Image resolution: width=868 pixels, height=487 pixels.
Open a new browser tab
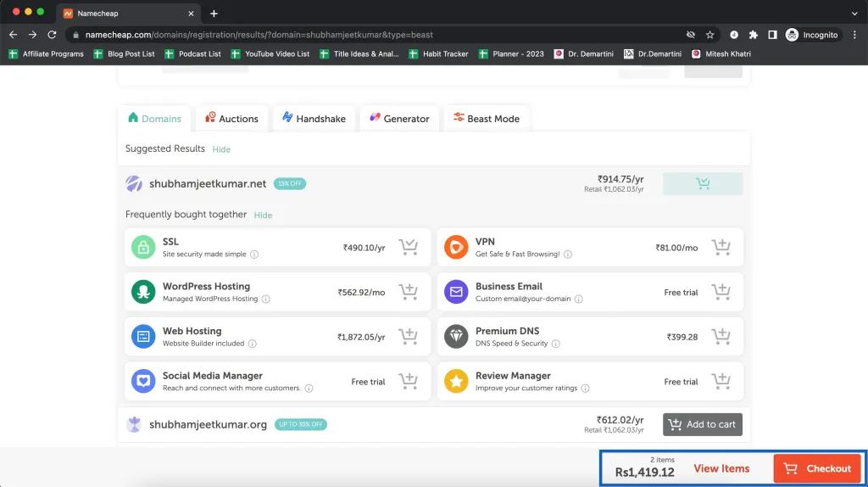[214, 14]
